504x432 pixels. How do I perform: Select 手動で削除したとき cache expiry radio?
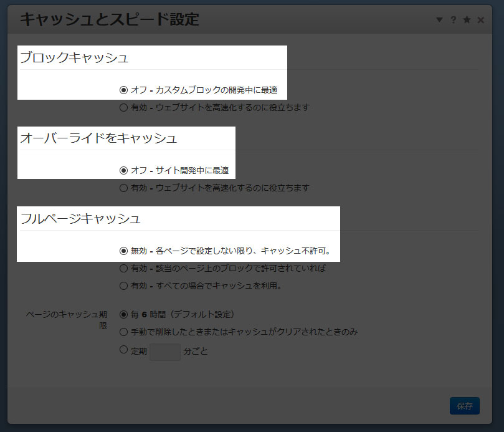pos(123,332)
